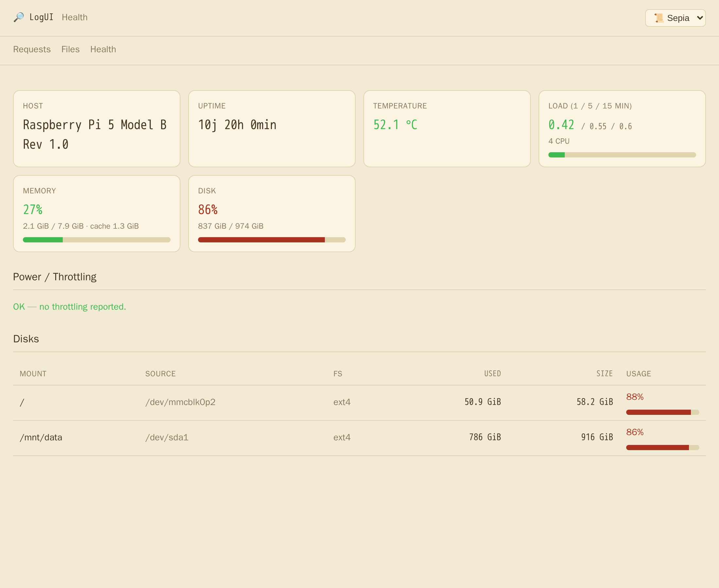Click the Temperature card showing 52.1 °C
719x588 pixels.
(x=447, y=129)
